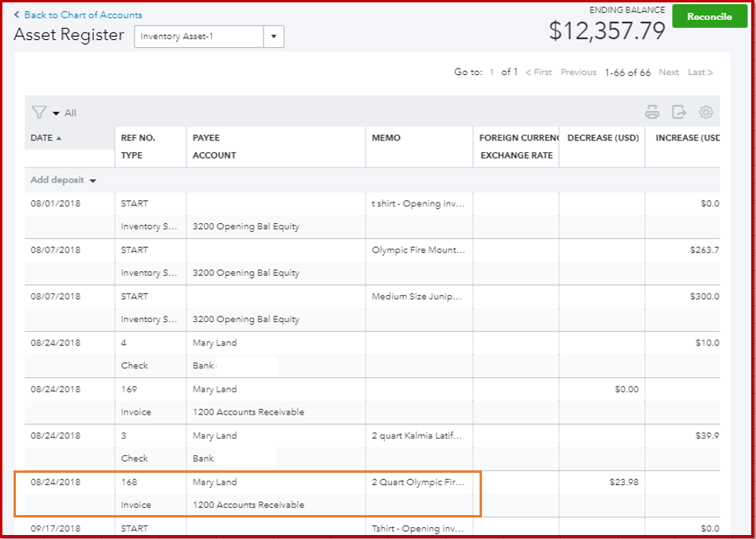Click the $0.00 decrease amount for invoice 169
This screenshot has width=756, height=539.
click(627, 389)
